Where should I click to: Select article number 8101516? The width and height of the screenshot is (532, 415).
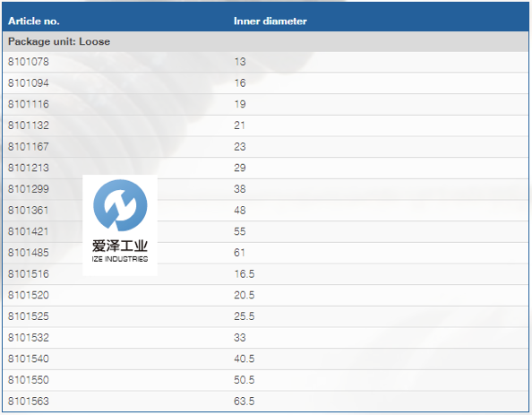(29, 273)
